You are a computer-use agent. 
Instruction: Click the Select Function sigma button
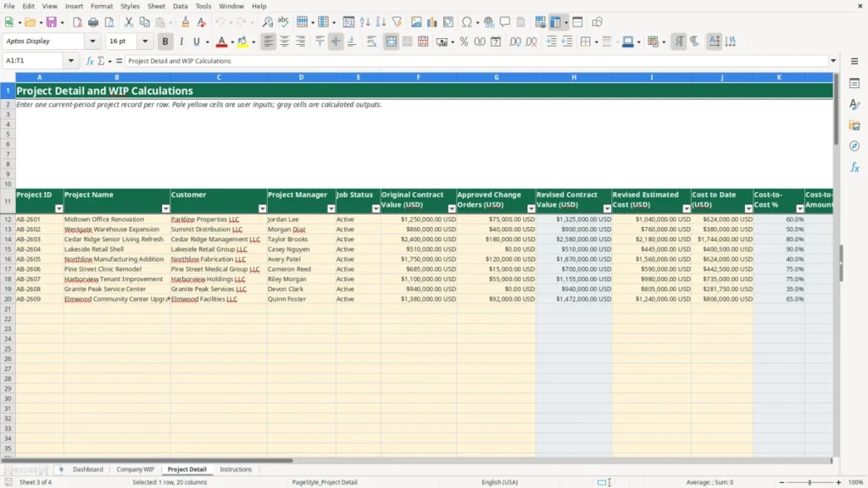click(102, 61)
